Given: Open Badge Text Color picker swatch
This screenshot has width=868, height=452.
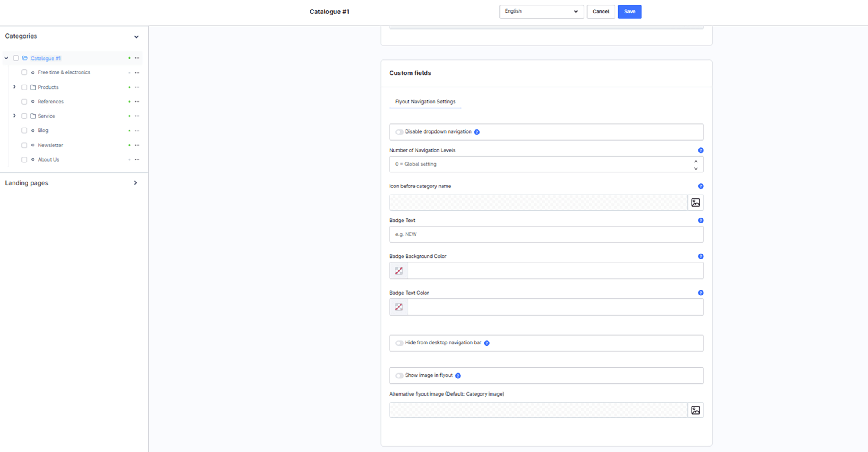Looking at the screenshot, I should coord(398,307).
